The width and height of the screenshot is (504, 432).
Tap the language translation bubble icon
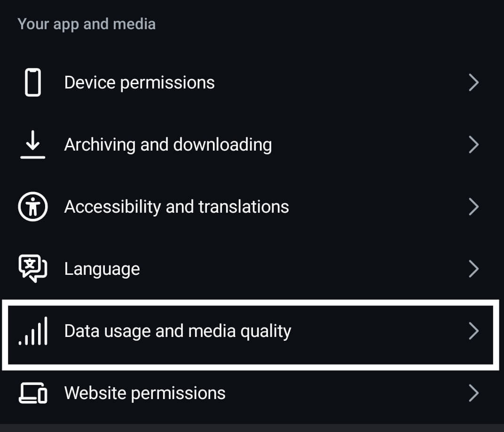(33, 269)
